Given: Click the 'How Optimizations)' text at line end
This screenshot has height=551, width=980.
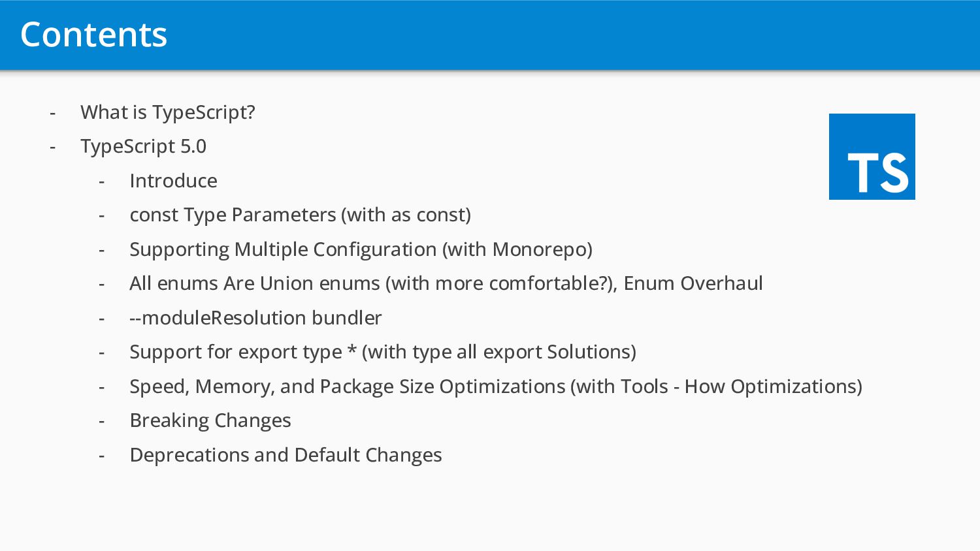Looking at the screenshot, I should coord(774,386).
